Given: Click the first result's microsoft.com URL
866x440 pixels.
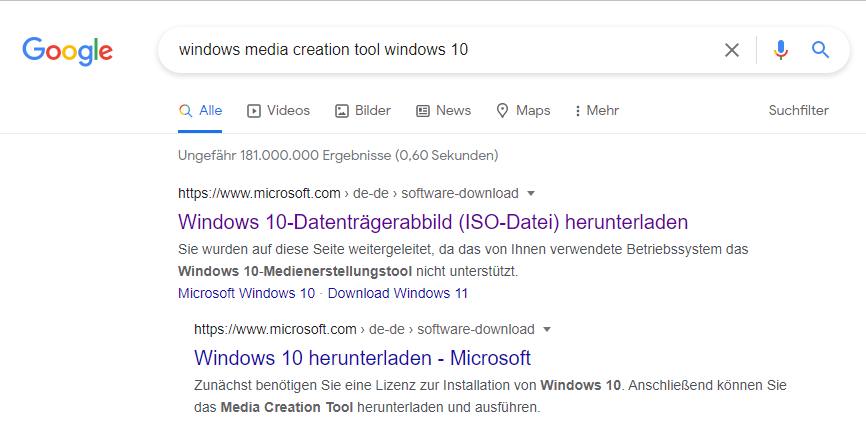Looking at the screenshot, I should coord(258,193).
